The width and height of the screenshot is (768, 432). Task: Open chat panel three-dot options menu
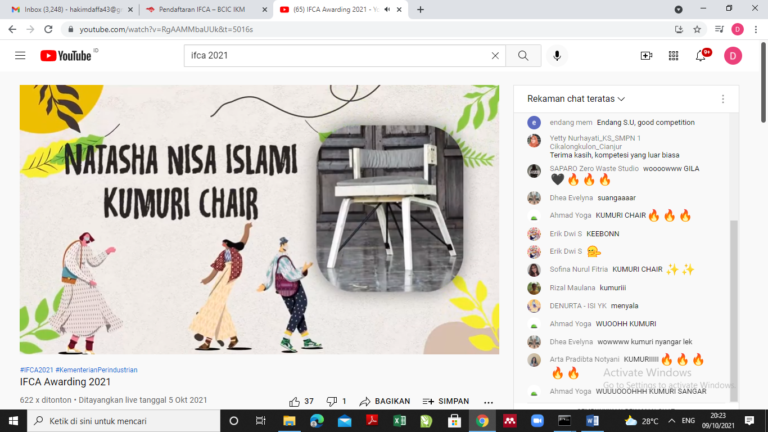click(723, 99)
